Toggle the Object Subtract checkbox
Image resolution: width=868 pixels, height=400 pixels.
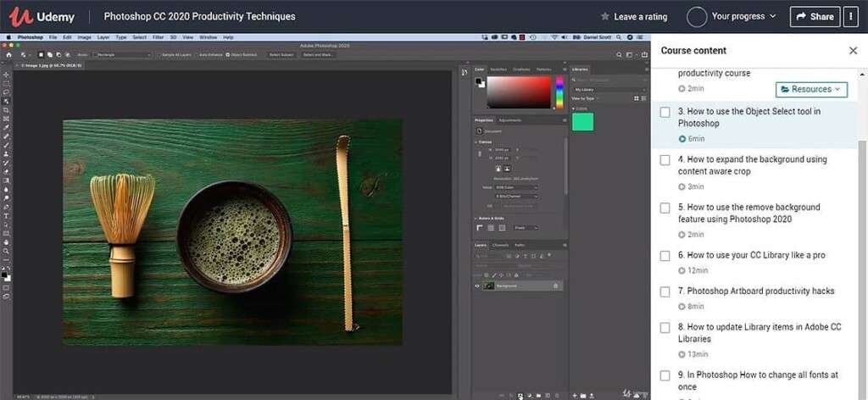tap(227, 55)
